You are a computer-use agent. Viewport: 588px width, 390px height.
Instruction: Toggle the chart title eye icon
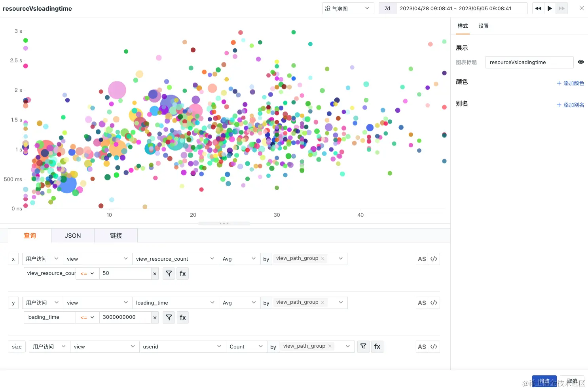tap(581, 62)
